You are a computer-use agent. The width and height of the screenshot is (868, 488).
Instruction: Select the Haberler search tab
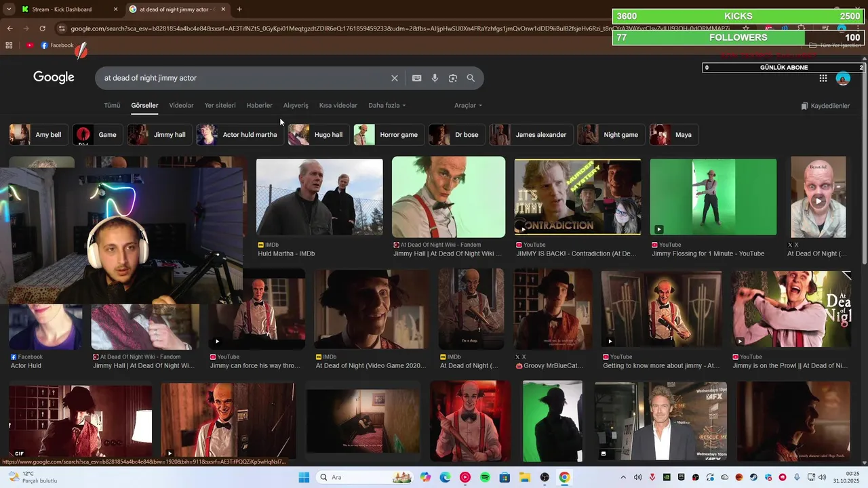259,106
